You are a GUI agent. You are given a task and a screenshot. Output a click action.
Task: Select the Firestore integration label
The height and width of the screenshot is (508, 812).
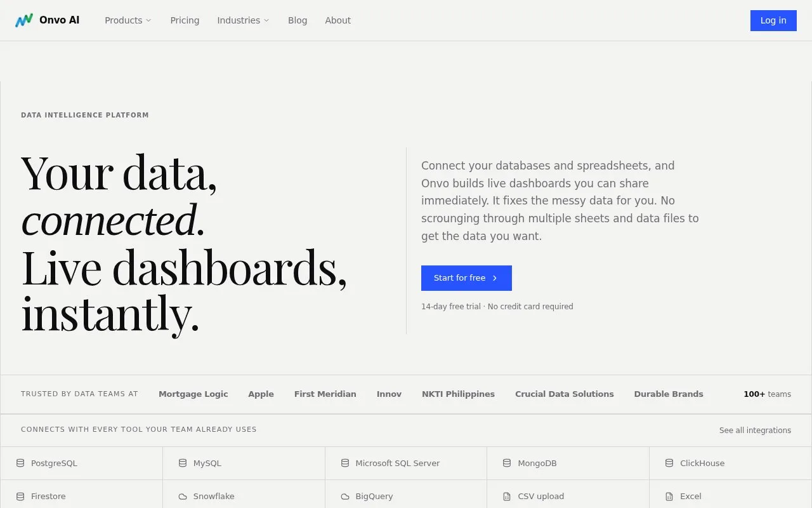48,496
